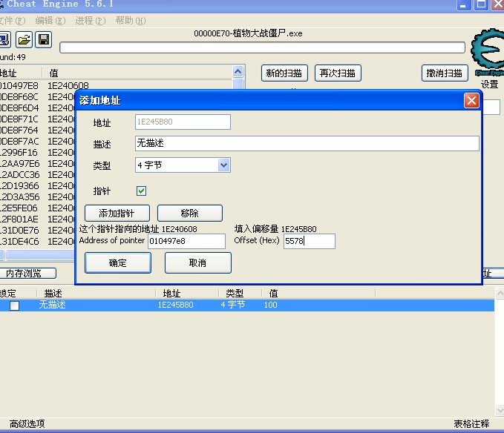Select result address 131D0E76
The image size is (504, 433).
tap(19, 230)
